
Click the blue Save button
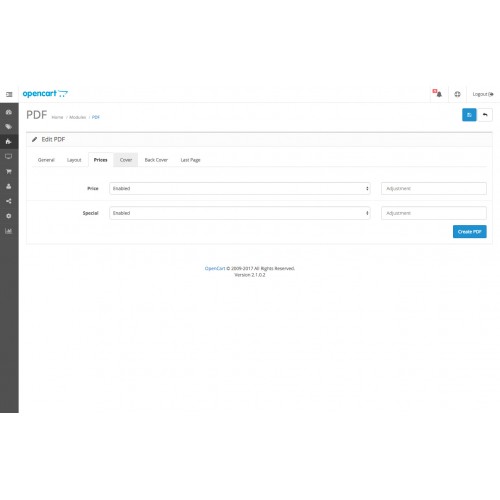pos(469,115)
